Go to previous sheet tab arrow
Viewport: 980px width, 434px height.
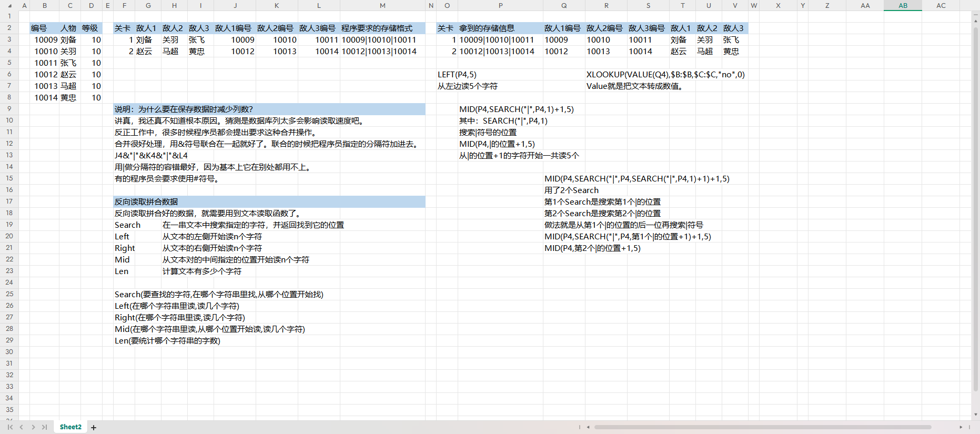(22, 427)
